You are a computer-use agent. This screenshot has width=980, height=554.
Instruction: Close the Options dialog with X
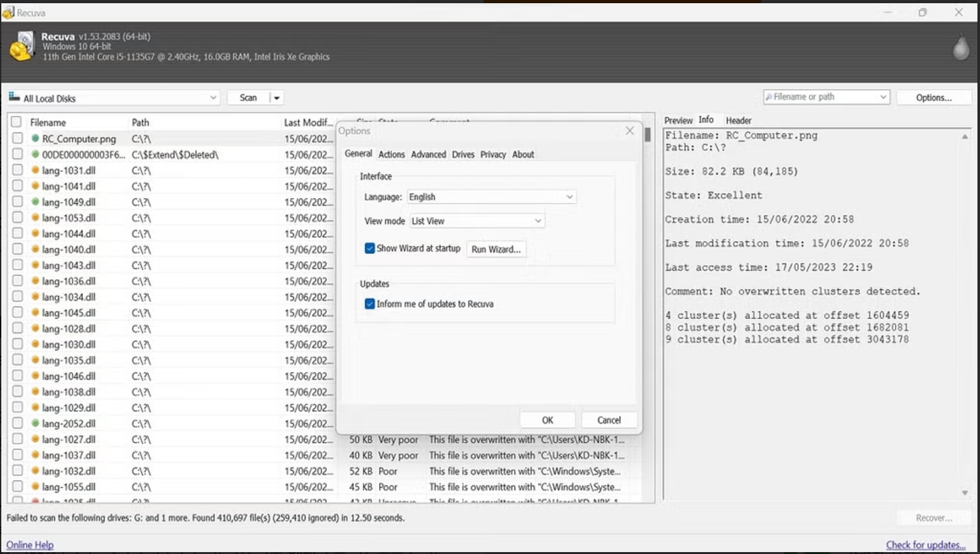[x=630, y=131]
